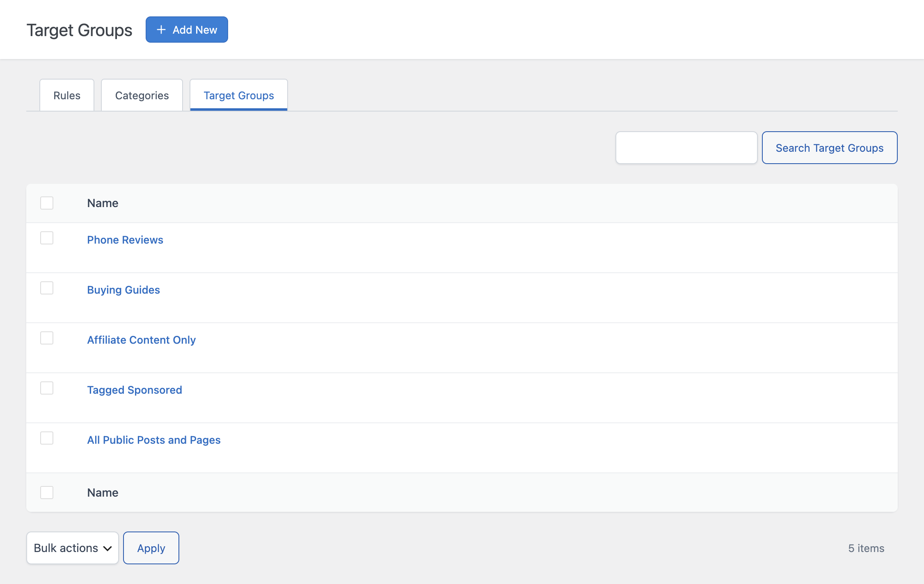This screenshot has width=924, height=584.
Task: Tick the Affiliate Content Only checkbox
Action: 47,338
